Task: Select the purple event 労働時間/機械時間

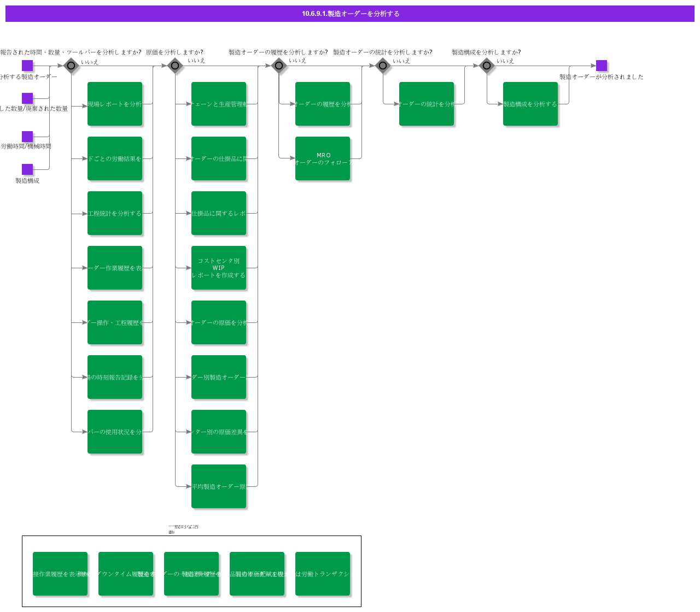Action: (27, 137)
